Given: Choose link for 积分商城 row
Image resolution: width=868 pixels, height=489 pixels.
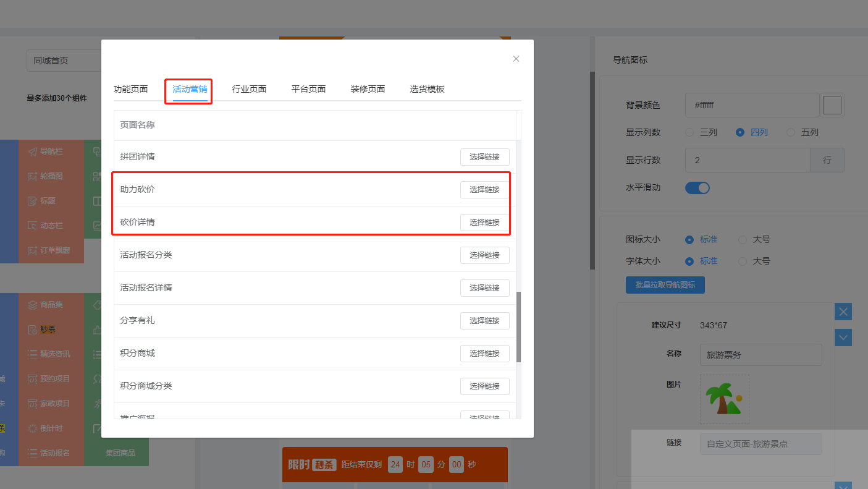Looking at the screenshot, I should pyautogui.click(x=484, y=354).
